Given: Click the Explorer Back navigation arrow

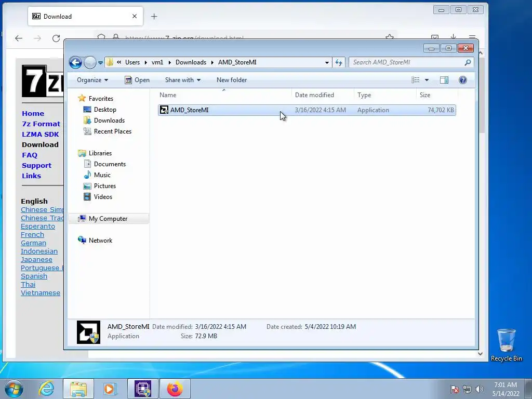Looking at the screenshot, I should 75,62.
